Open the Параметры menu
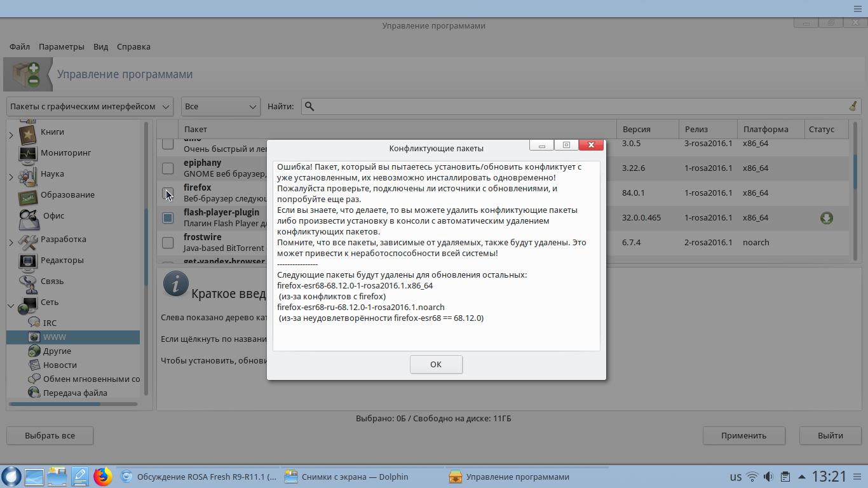The width and height of the screenshot is (868, 488). tap(62, 46)
